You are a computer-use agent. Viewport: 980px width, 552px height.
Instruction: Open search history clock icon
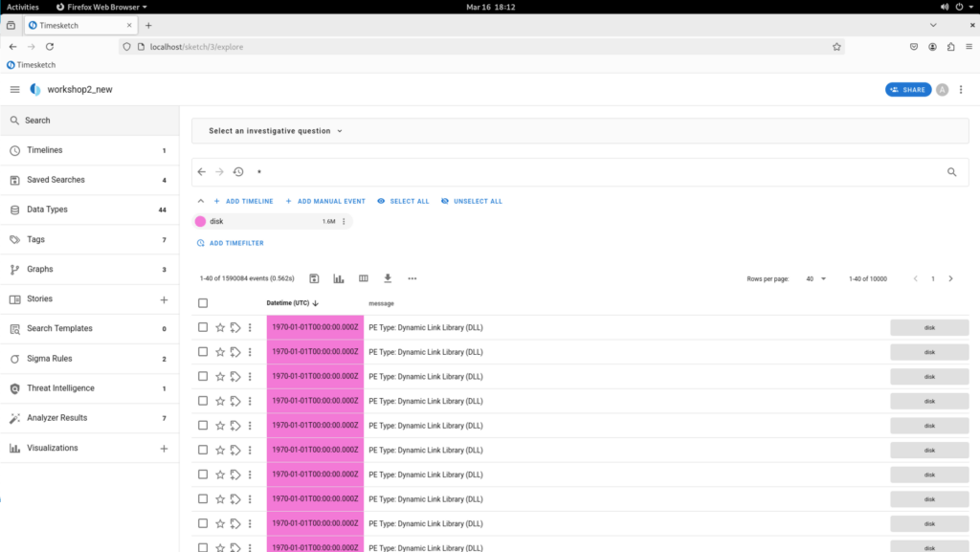click(238, 172)
